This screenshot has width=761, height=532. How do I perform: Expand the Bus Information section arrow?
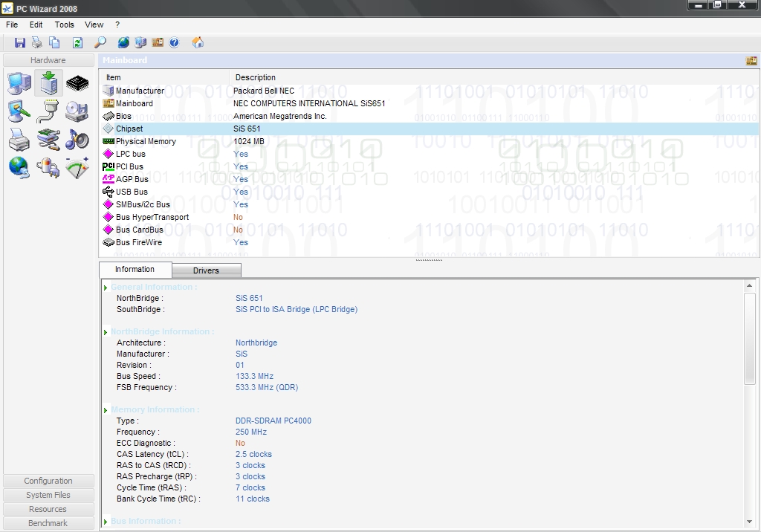point(106,522)
